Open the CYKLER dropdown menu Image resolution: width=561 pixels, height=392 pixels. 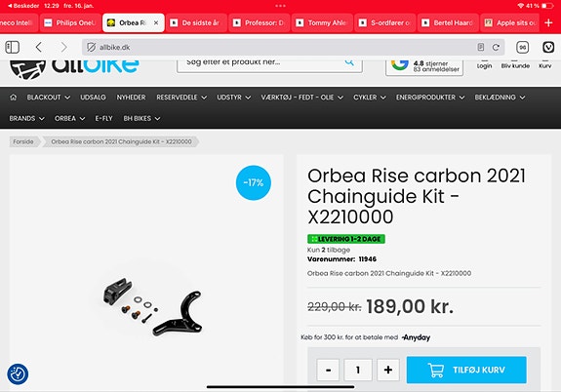(369, 98)
